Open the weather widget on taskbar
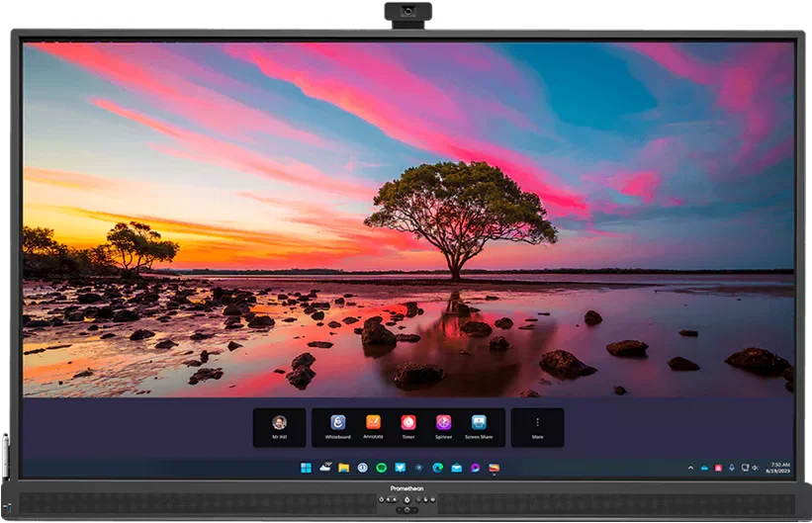The width and height of the screenshot is (812, 523). 324,468
